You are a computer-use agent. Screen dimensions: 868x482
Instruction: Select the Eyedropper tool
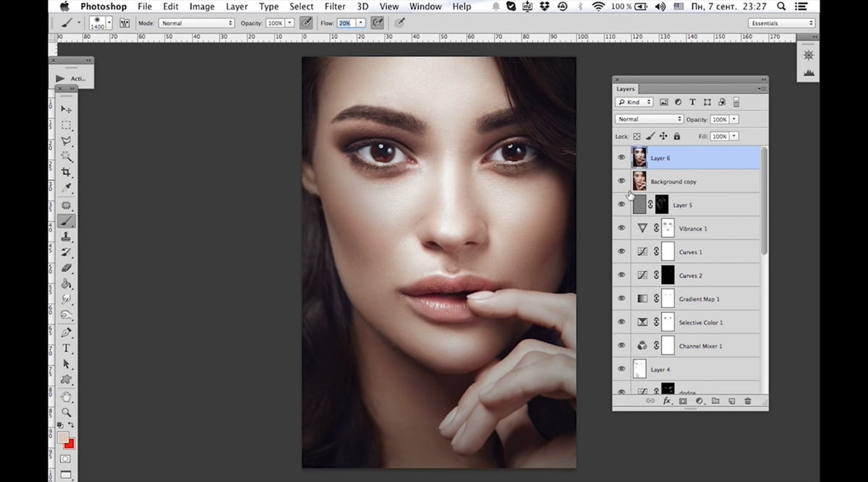pyautogui.click(x=66, y=189)
